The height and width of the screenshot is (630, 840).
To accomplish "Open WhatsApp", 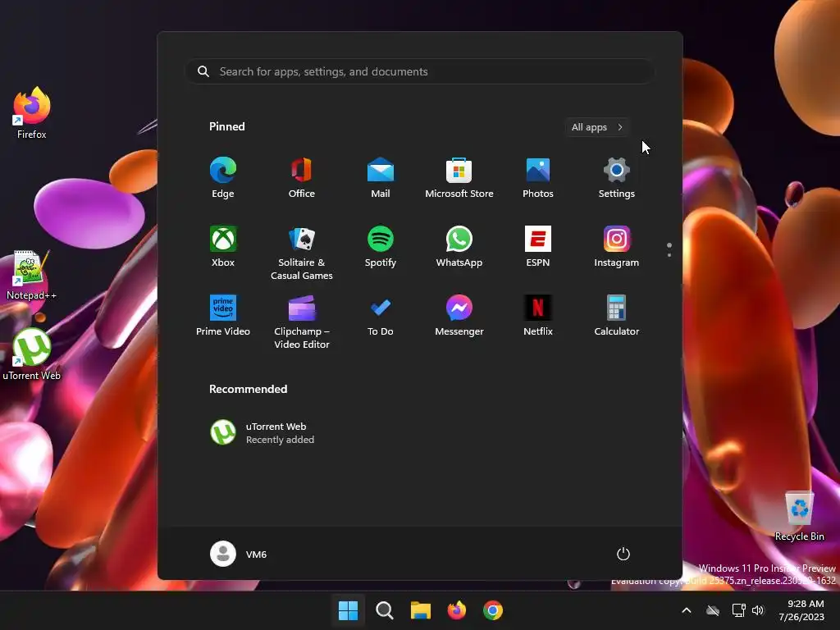I will coord(459,246).
